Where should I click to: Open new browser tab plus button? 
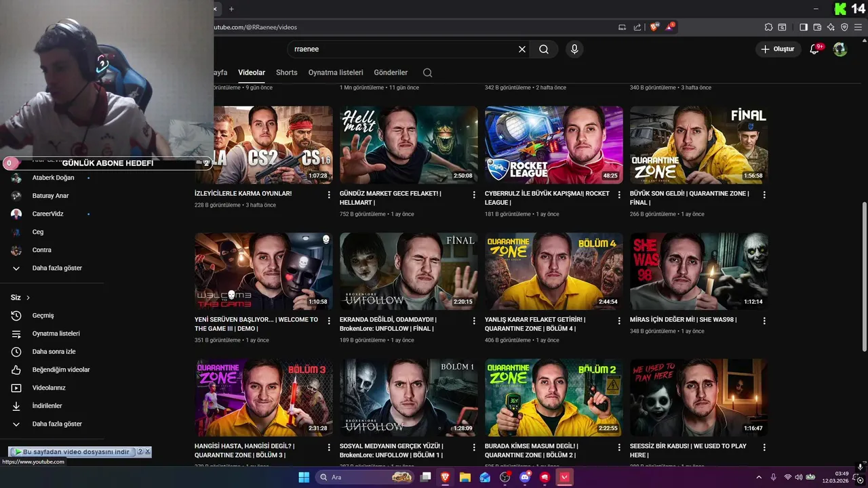click(231, 9)
